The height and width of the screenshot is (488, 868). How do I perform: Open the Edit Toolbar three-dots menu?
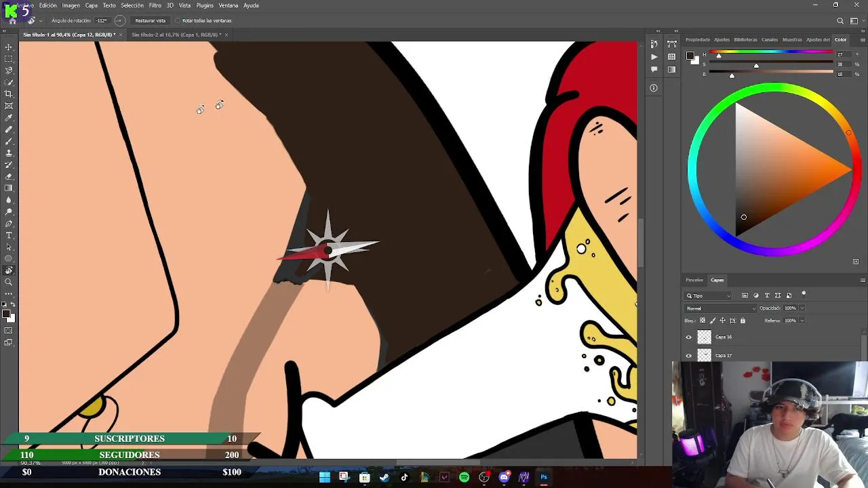click(9, 293)
